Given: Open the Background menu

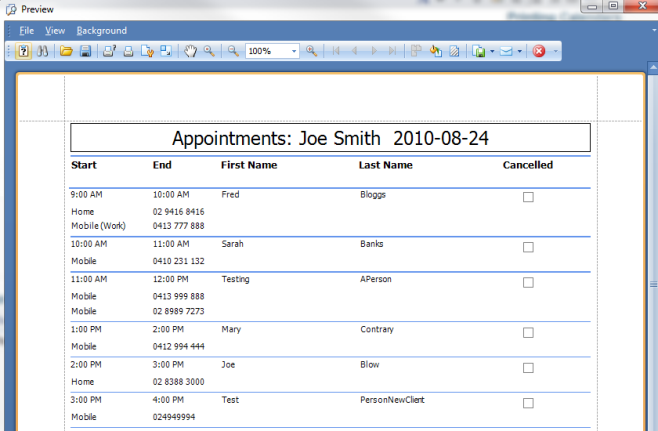Looking at the screenshot, I should (102, 31).
